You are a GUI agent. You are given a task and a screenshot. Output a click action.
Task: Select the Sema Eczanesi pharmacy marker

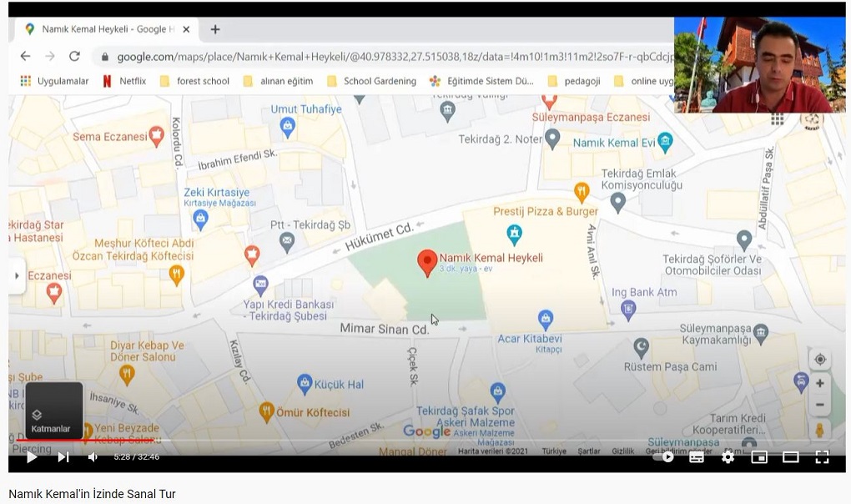pos(156,136)
